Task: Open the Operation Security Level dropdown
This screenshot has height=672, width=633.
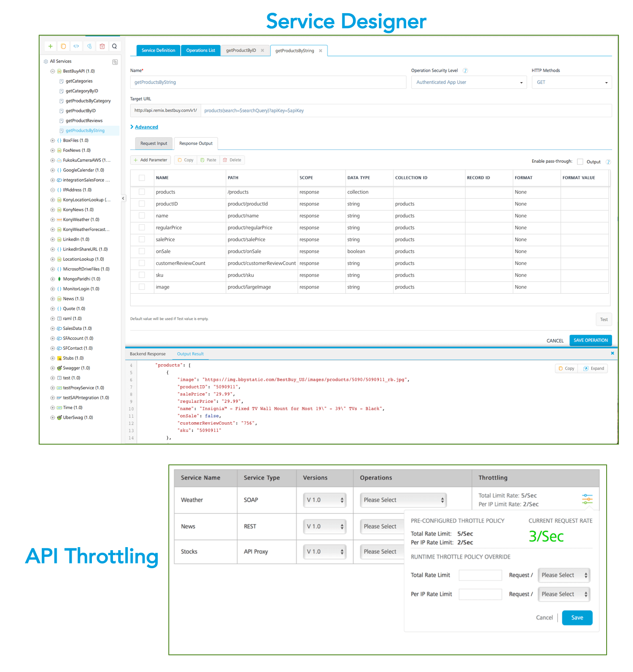Action: click(469, 82)
